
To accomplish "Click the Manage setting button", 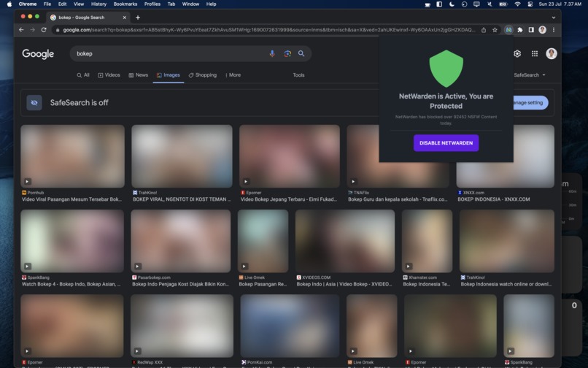I will coord(530,102).
